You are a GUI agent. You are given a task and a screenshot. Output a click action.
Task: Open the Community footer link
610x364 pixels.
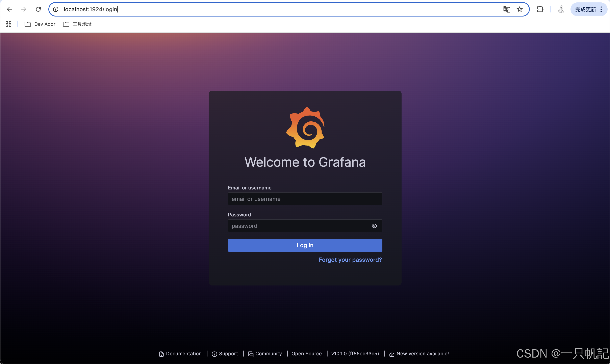[265, 354]
